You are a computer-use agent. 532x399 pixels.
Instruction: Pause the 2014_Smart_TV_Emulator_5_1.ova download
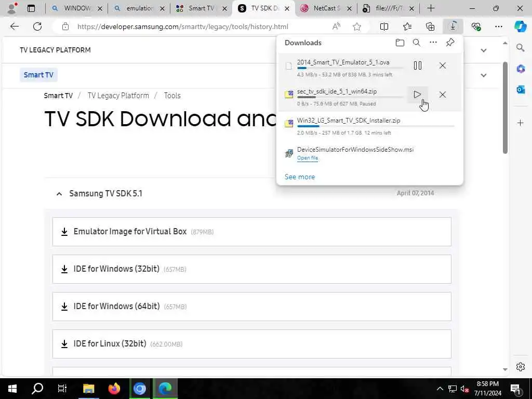[418, 65]
